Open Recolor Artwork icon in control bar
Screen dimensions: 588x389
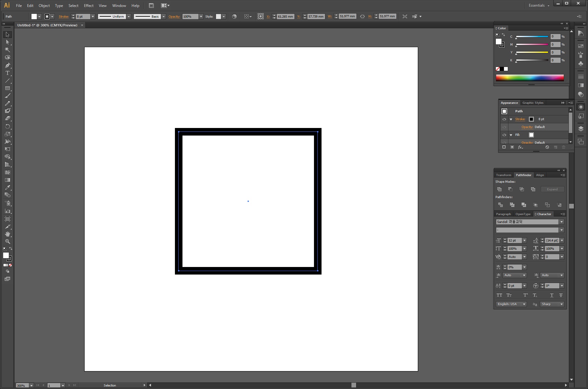tap(234, 16)
